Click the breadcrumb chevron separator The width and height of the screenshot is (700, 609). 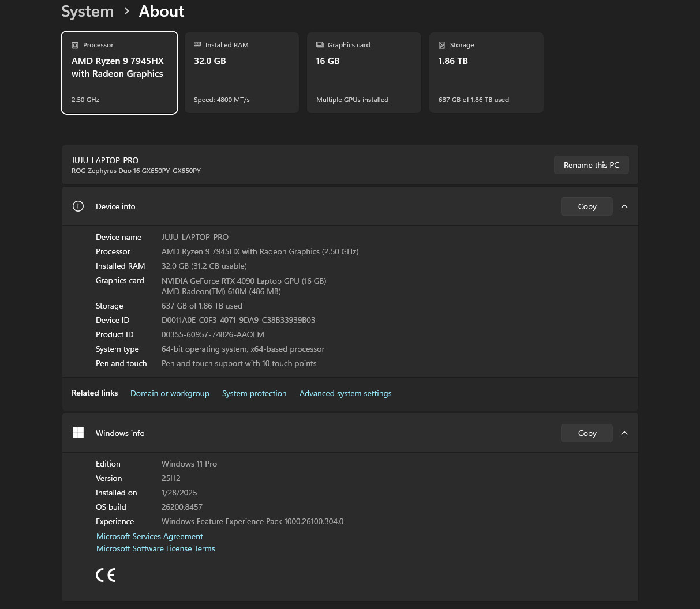point(126,11)
